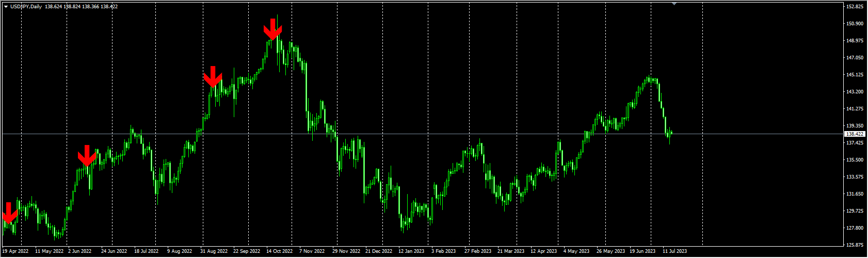This screenshot has width=868, height=258.
Task: Click the 24 Jun 2022 date label
Action: pyautogui.click(x=114, y=251)
